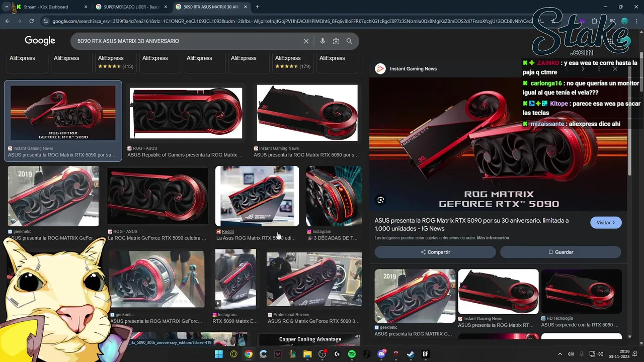View site information for google.com
644x362 pixels.
point(46,21)
